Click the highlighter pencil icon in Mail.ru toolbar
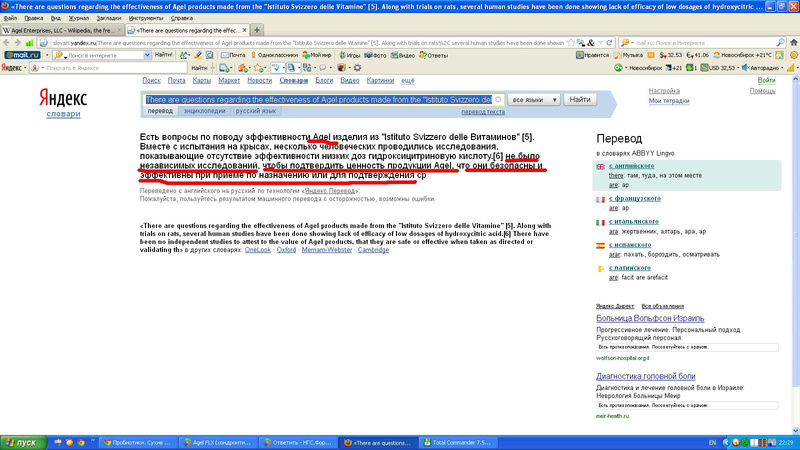This screenshot has width=800, height=450. point(197,55)
